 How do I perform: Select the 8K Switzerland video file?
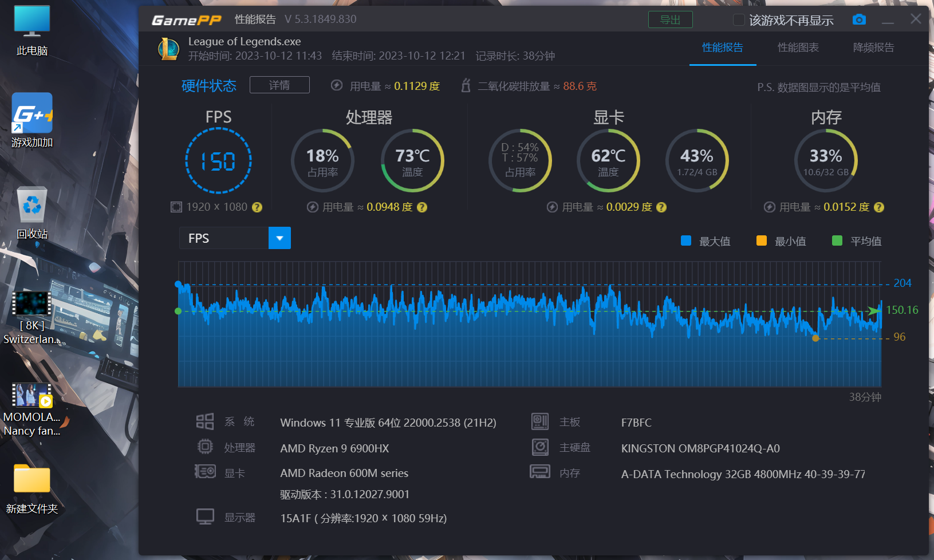click(x=32, y=317)
